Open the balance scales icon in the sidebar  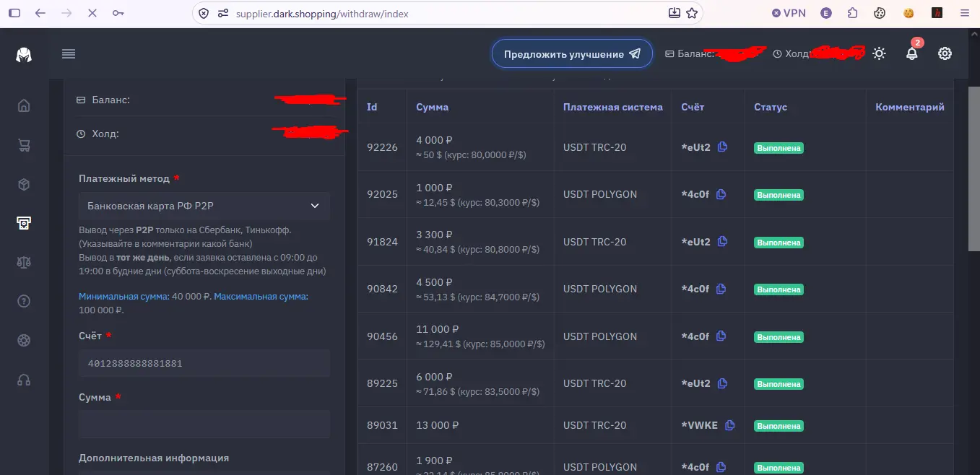[x=24, y=262]
